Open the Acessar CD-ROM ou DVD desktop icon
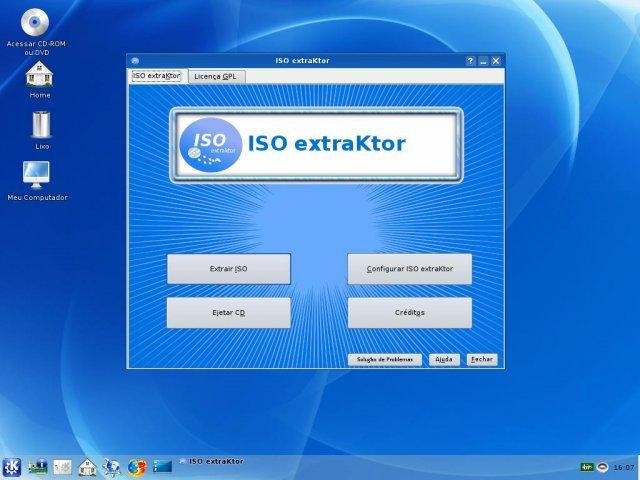Viewport: 640px width, 480px height. [x=35, y=31]
